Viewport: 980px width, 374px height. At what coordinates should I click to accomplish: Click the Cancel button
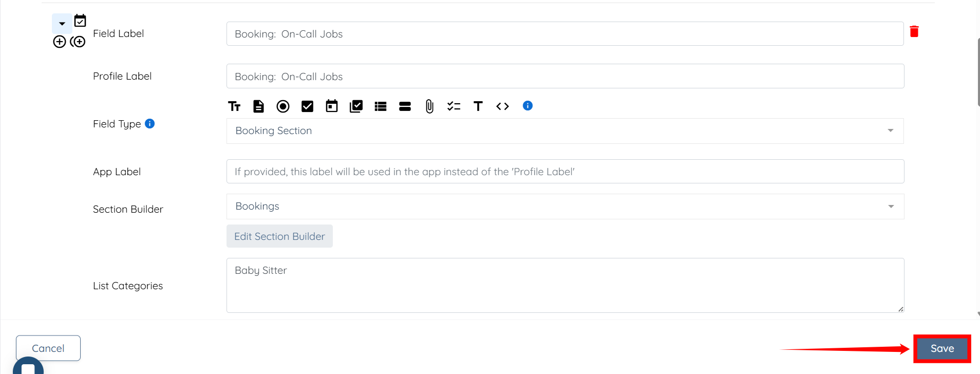click(x=48, y=348)
